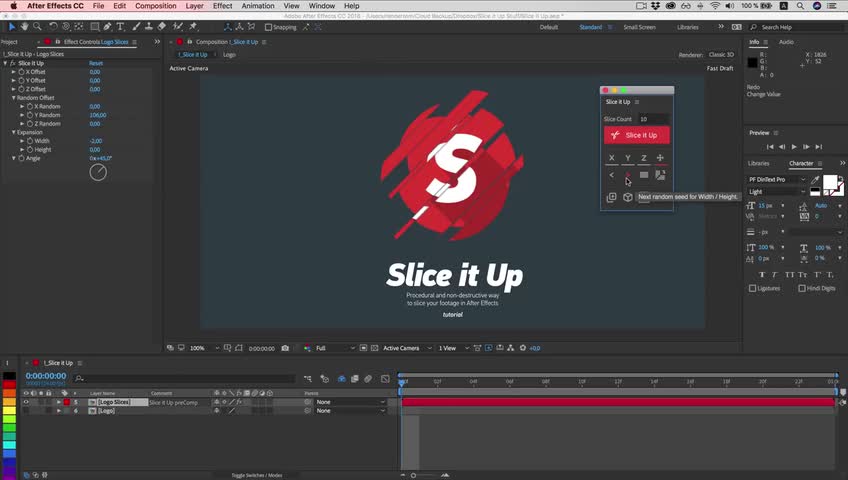Click the Angle dial control

[x=98, y=172]
